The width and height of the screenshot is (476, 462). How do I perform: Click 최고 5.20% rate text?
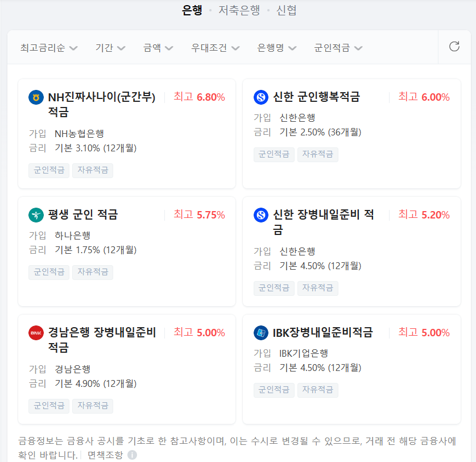(x=424, y=214)
